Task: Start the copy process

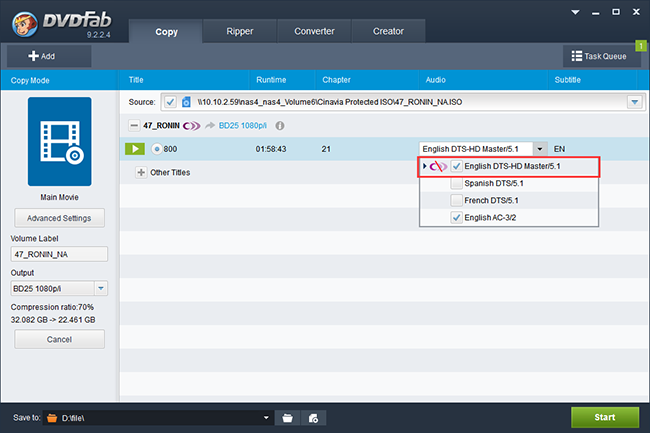Action: point(605,417)
